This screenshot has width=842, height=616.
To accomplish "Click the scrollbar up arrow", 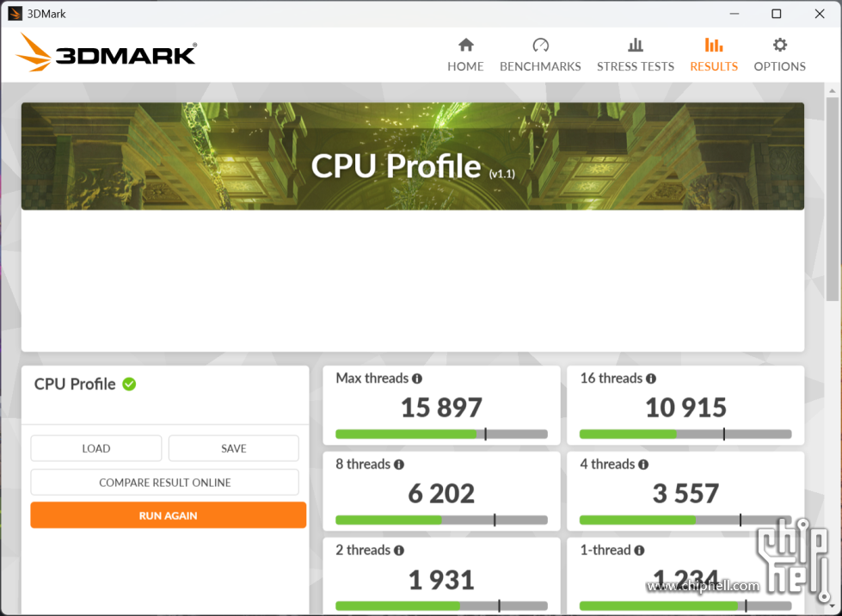I will click(833, 90).
